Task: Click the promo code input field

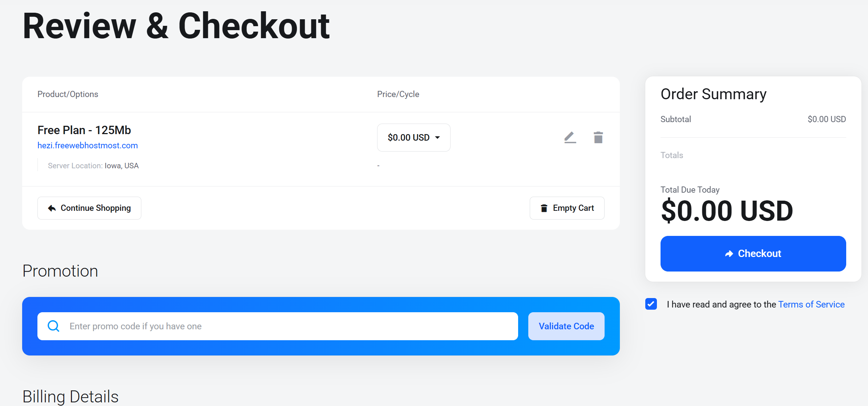Action: point(278,326)
